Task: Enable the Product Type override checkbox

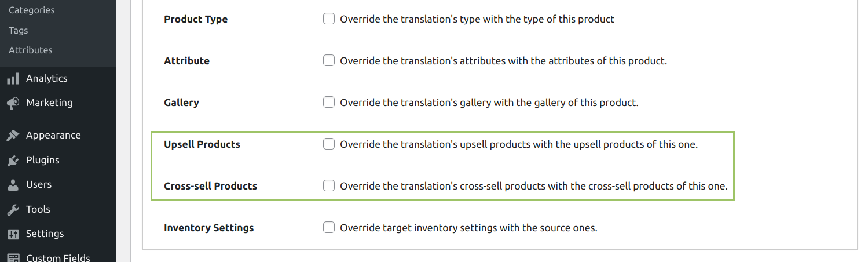Action: pyautogui.click(x=329, y=19)
